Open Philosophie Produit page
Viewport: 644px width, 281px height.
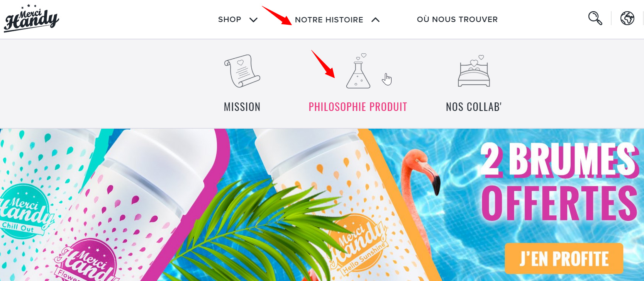tap(358, 107)
